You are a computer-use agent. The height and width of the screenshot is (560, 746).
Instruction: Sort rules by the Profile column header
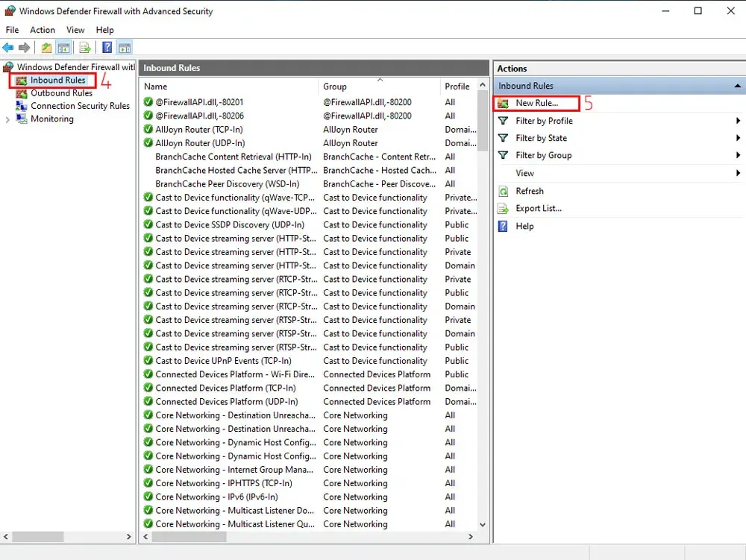coord(459,86)
